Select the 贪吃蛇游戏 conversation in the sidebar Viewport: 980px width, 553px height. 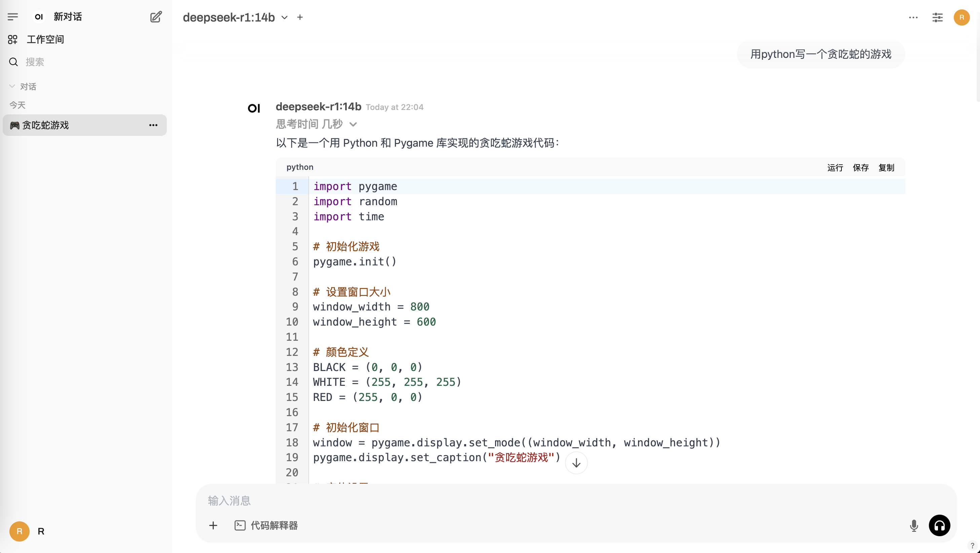(76, 125)
